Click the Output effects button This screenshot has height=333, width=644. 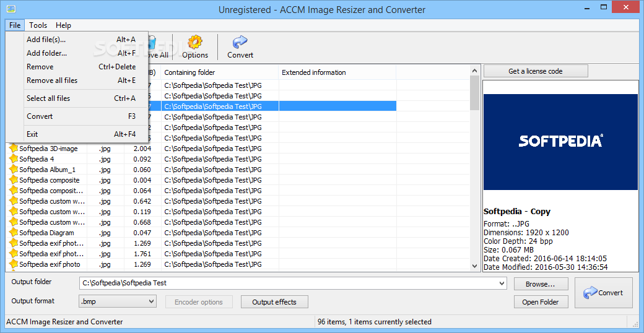coord(274,302)
